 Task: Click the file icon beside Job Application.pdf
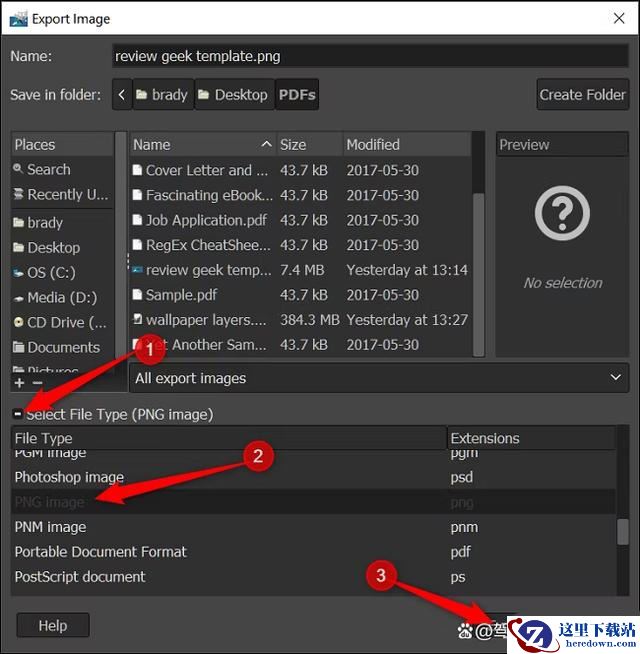(137, 220)
